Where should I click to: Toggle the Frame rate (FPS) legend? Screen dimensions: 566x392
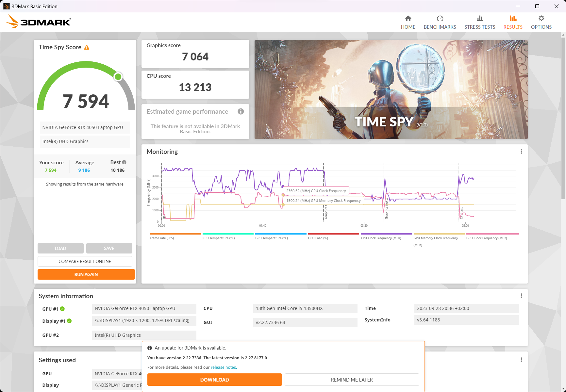click(x=175, y=236)
